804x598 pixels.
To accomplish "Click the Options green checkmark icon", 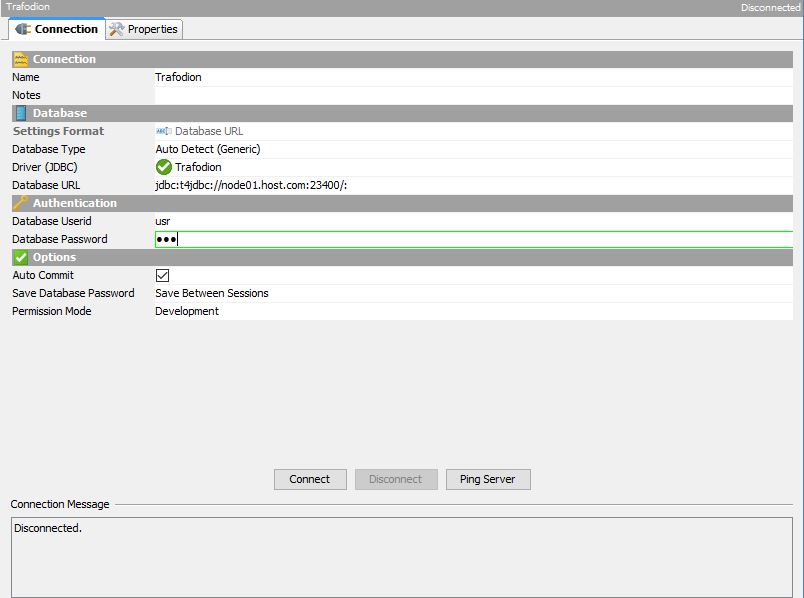I will (21, 257).
